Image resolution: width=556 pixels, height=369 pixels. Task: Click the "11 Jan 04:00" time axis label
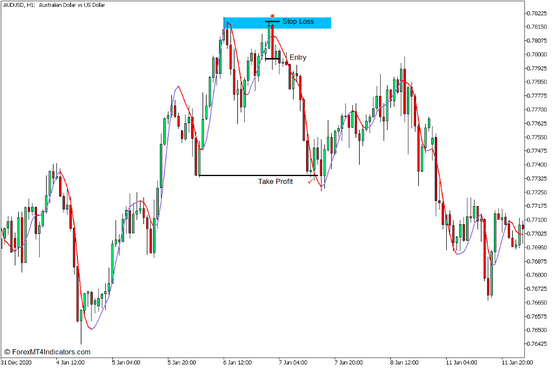[461, 363]
